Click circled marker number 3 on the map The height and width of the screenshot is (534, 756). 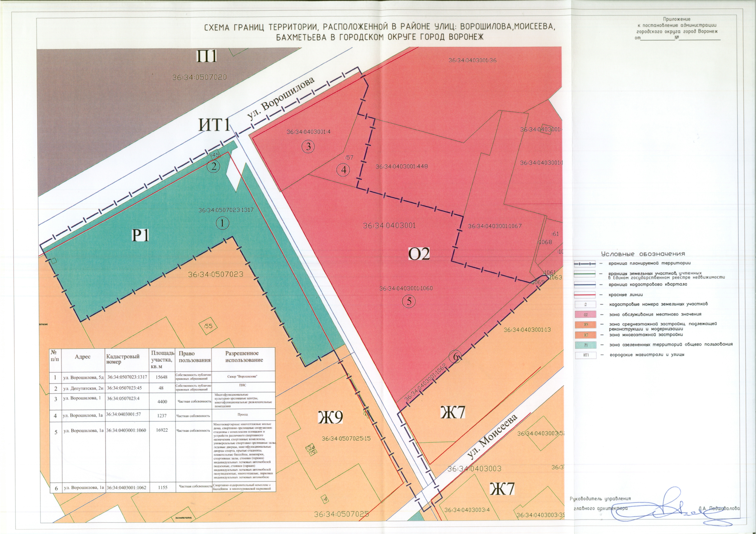tap(308, 147)
